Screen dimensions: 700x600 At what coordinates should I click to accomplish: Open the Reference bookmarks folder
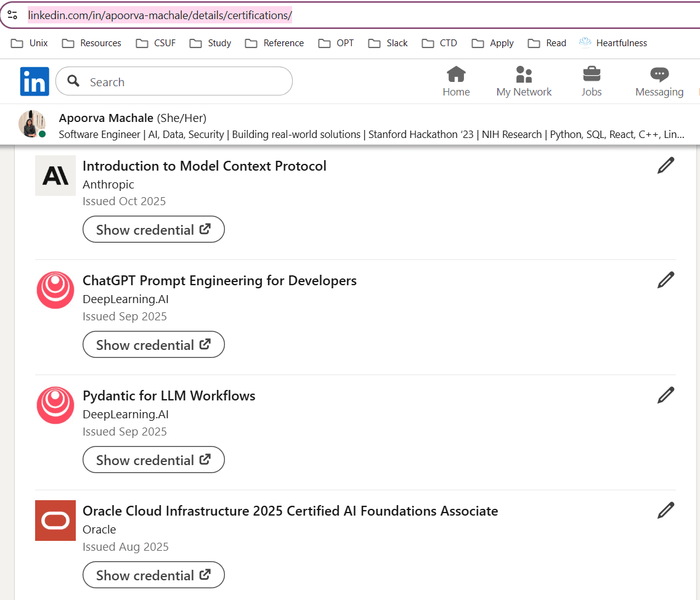pyautogui.click(x=275, y=43)
